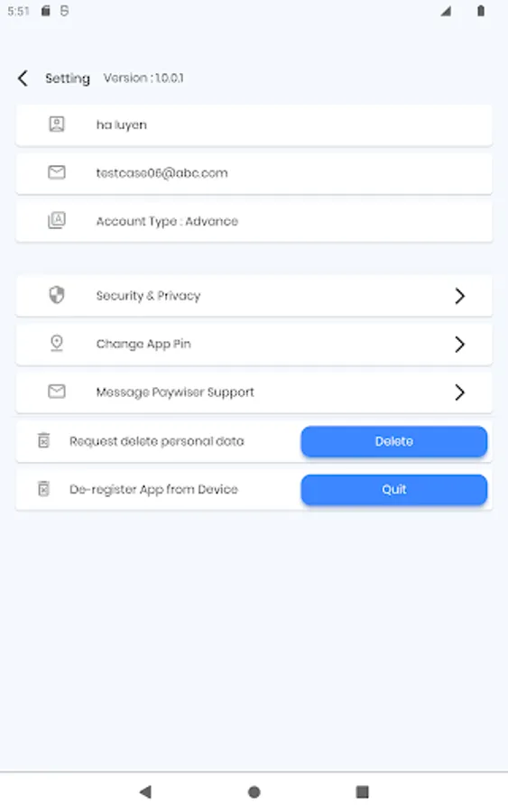
Task: Click the pin icon for Change App Pin
Action: (x=57, y=343)
